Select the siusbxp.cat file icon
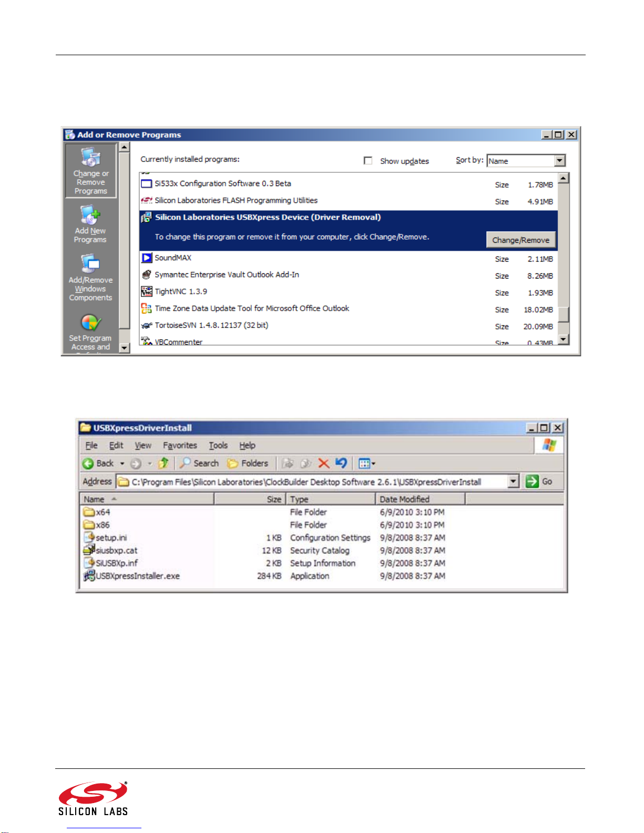 (x=89, y=551)
